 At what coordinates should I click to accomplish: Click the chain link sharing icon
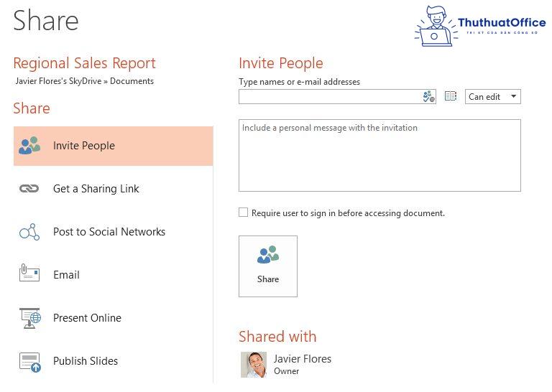point(29,189)
